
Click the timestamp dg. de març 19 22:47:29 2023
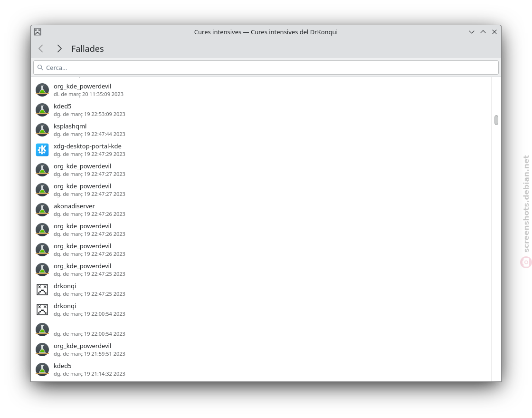coord(89,154)
